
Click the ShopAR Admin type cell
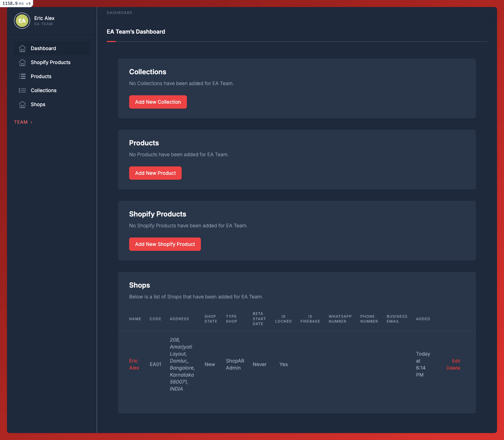(235, 364)
